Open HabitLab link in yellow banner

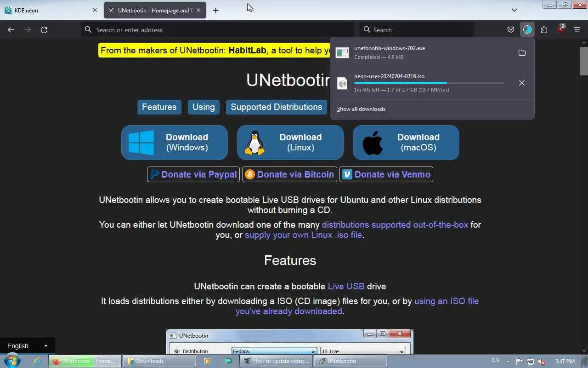[x=247, y=50]
